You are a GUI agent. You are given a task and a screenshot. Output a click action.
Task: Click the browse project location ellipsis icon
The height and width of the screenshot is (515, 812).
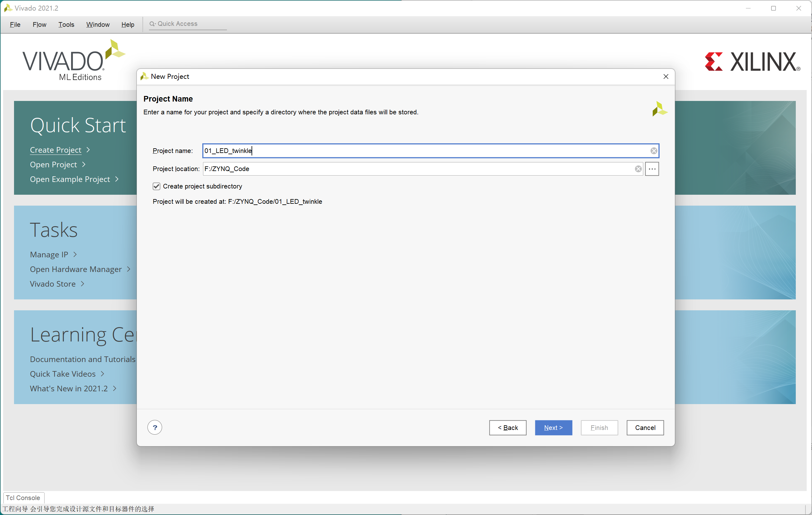(652, 169)
